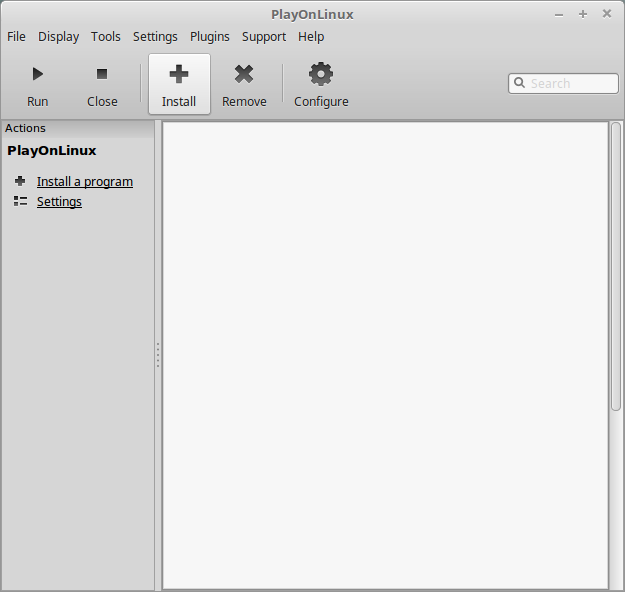Viewport: 625px width, 592px height.
Task: Click the sidebar splitter handle dots
Action: (158, 355)
